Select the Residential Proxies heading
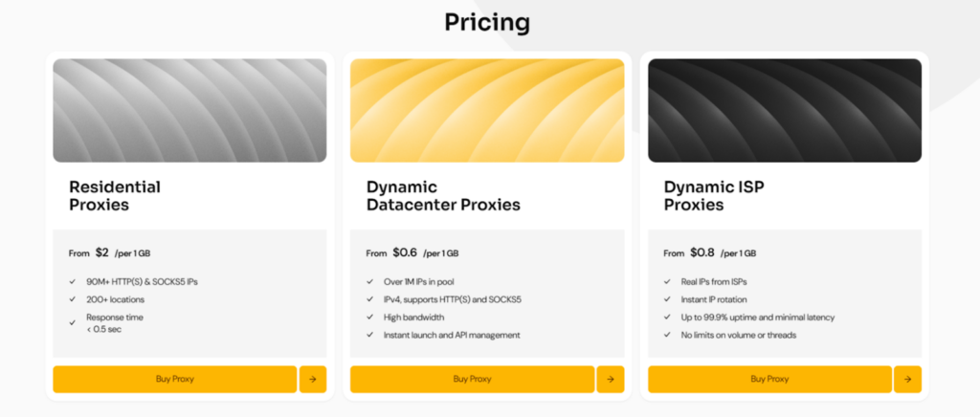 115,196
